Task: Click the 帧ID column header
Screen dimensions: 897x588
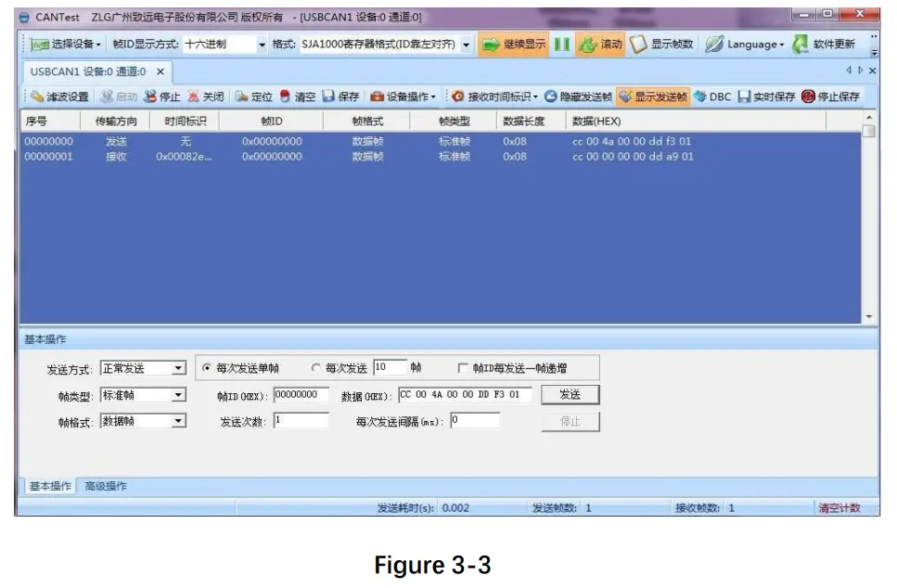Action: [272, 121]
